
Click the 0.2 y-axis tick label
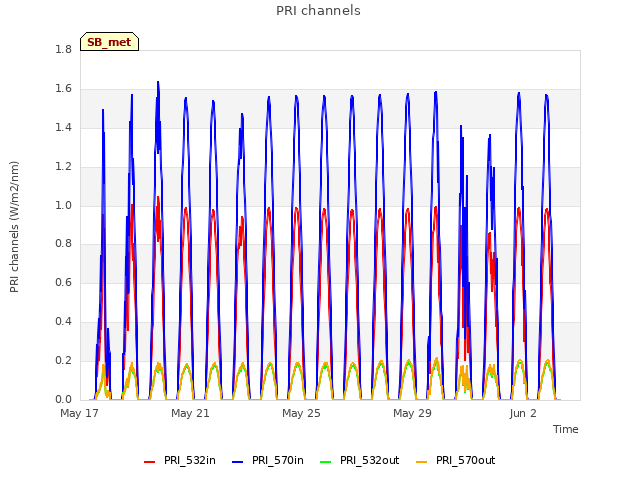(x=63, y=361)
